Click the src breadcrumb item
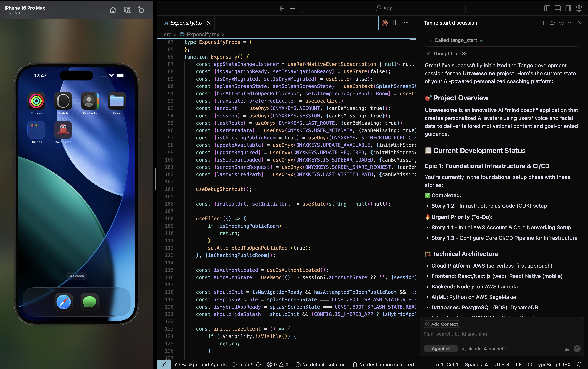This screenshot has height=369, width=588. click(x=168, y=34)
